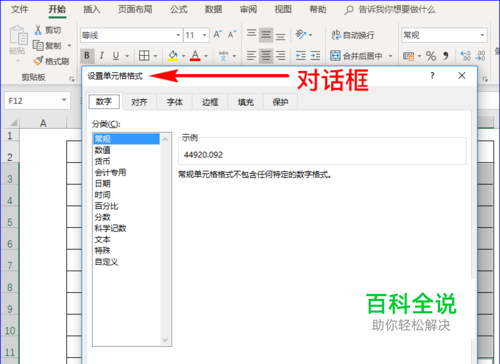Screen dimensions: 500x364
Task: Open the 填充 tab in dialog
Action: click(x=246, y=102)
